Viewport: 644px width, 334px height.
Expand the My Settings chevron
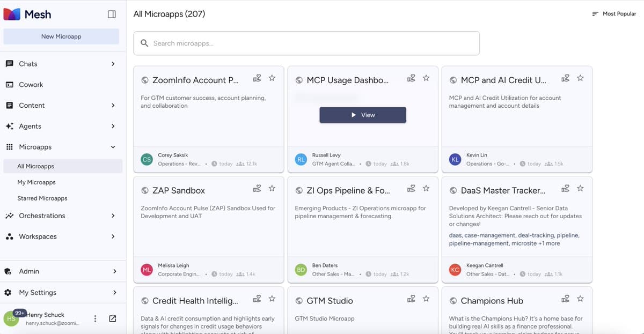tap(114, 293)
